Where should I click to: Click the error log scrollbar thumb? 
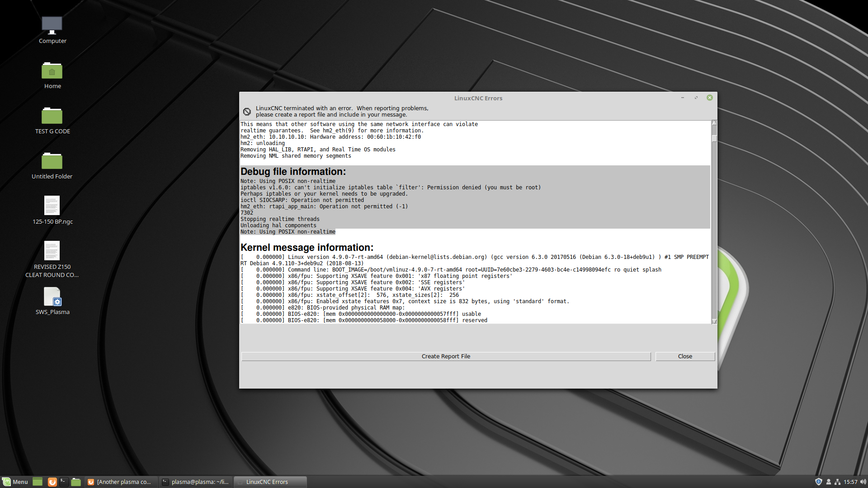point(714,138)
